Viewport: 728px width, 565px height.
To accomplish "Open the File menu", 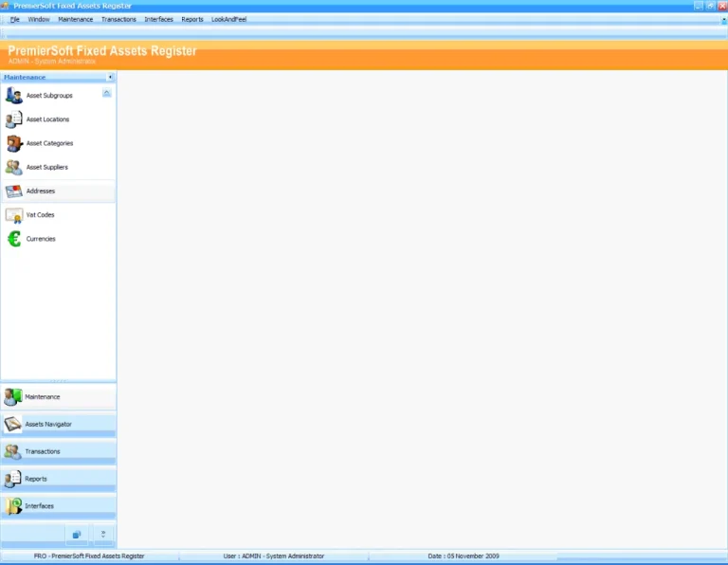I will [15, 20].
